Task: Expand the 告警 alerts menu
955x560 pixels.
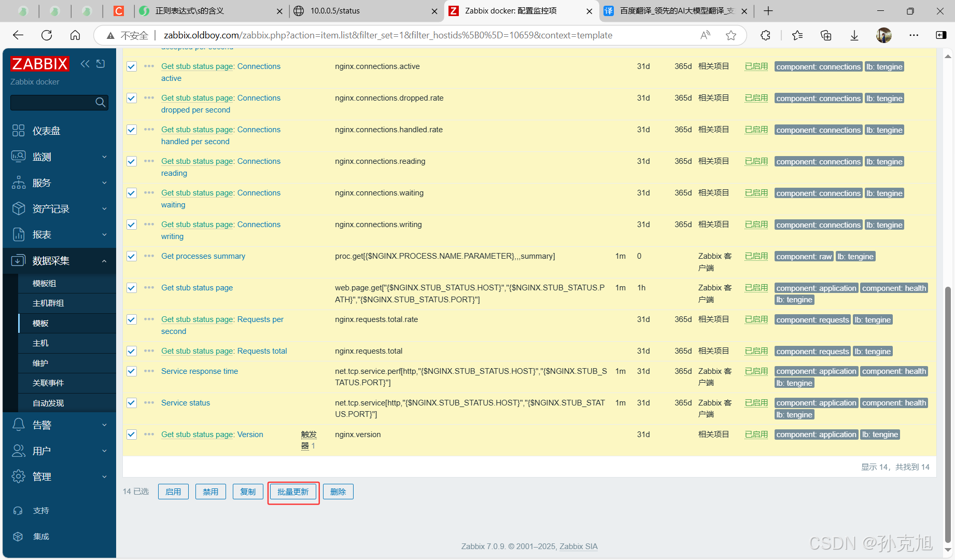Action: [59, 425]
